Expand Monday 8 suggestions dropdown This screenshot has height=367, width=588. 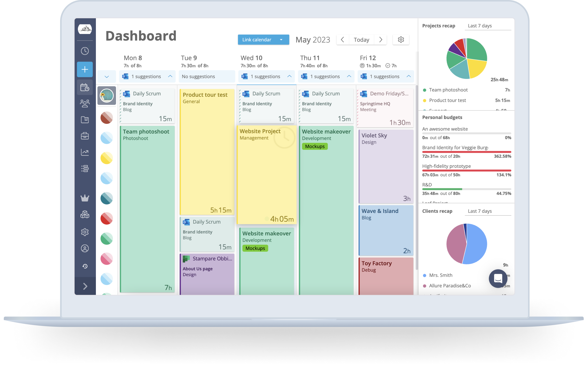[x=171, y=76]
